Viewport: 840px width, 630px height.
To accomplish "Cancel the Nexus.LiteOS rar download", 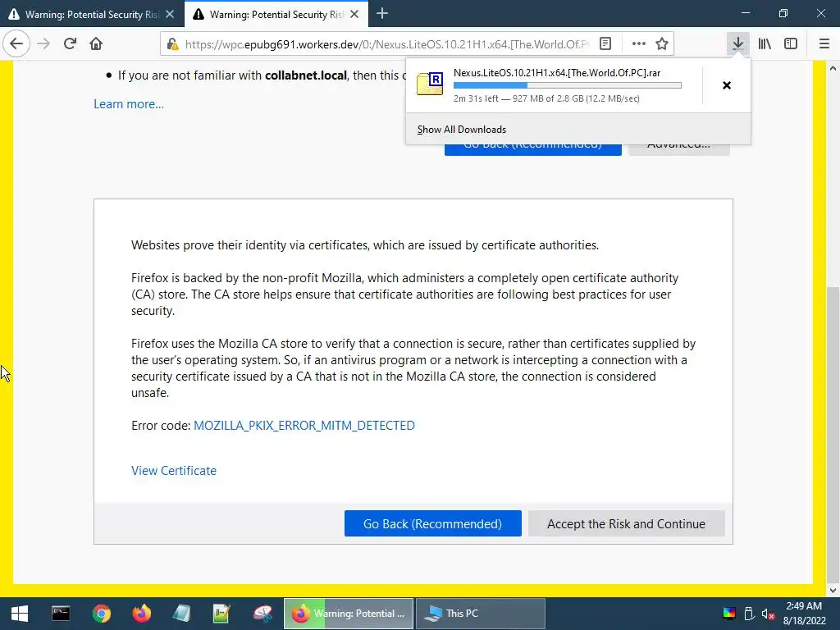I will point(727,85).
